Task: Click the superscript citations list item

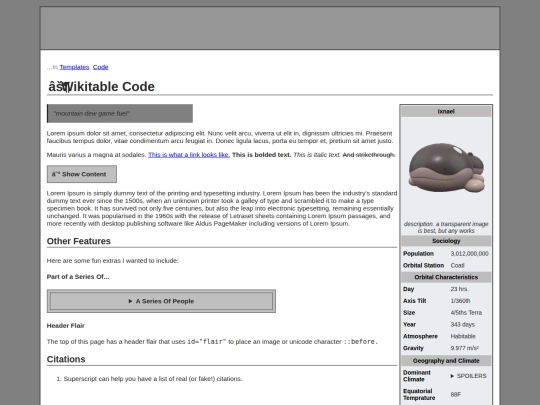Action: pyautogui.click(x=153, y=378)
